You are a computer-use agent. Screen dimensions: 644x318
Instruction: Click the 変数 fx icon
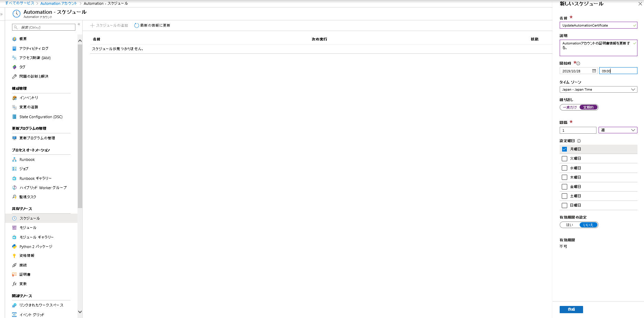click(14, 284)
